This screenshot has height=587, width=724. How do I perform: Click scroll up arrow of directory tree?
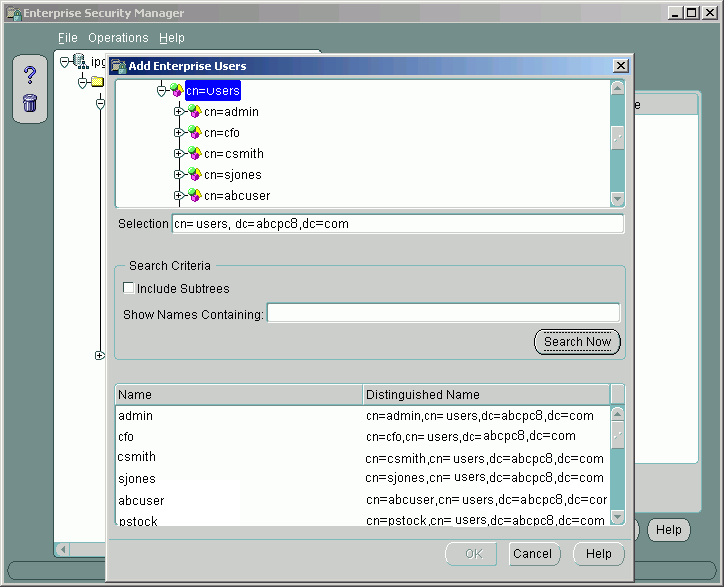617,88
